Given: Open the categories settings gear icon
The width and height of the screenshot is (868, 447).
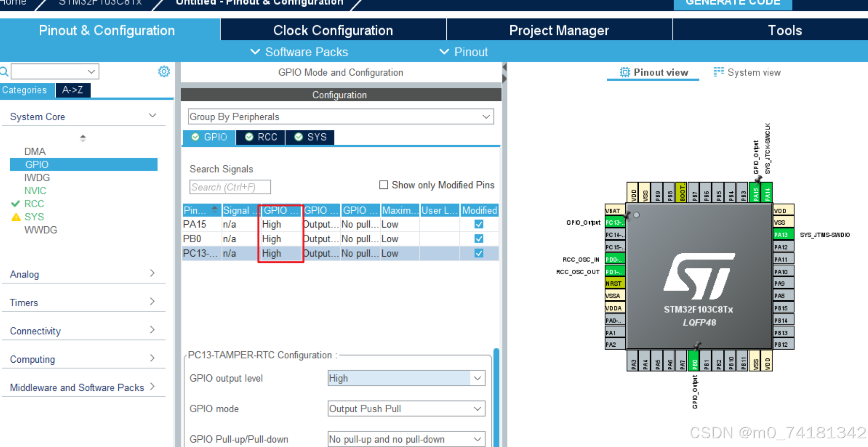Looking at the screenshot, I should pyautogui.click(x=164, y=72).
